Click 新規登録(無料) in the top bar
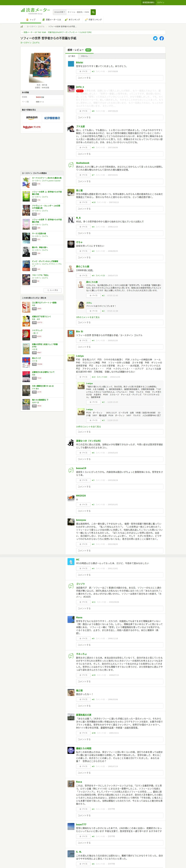The width and height of the screenshot is (186, 868). coord(148,2)
